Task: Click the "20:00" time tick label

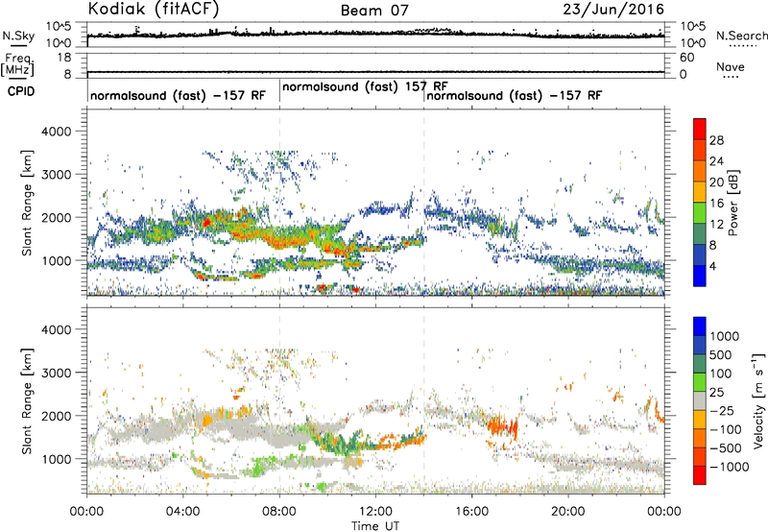Action: click(567, 512)
